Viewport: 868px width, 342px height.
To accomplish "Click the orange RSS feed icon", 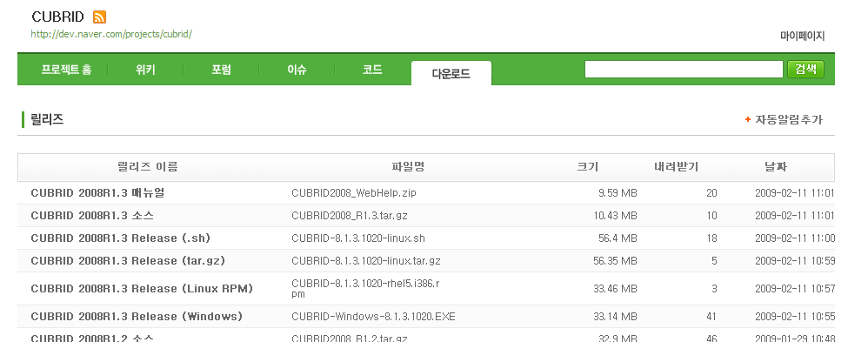I will tap(100, 17).
